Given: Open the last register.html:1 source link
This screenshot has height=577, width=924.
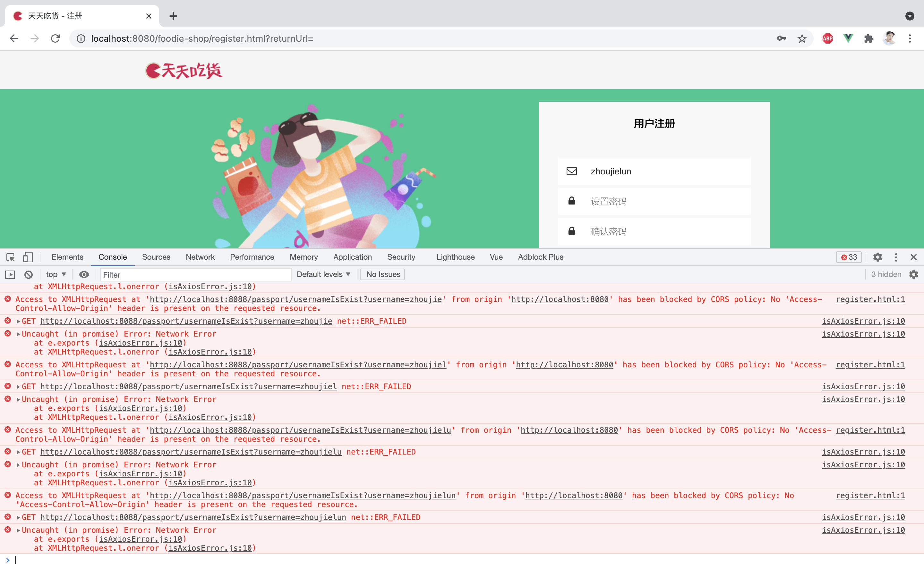Looking at the screenshot, I should (870, 495).
